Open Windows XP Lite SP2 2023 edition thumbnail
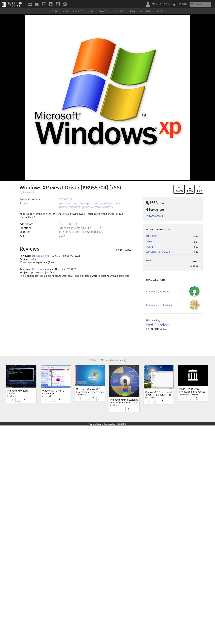Screen dimensions: 215x644 tap(56, 376)
